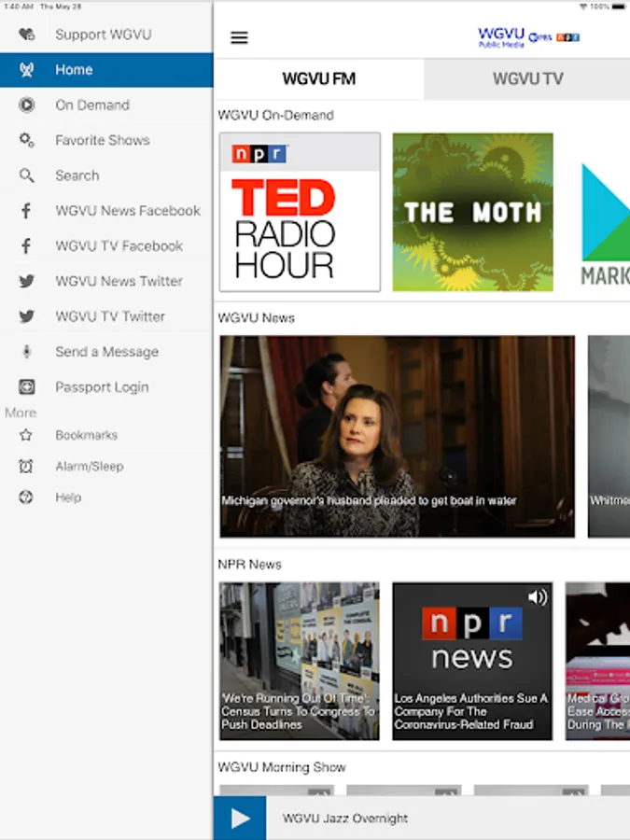Click the NPR News section heading
Image resolution: width=630 pixels, height=840 pixels.
coord(249,564)
